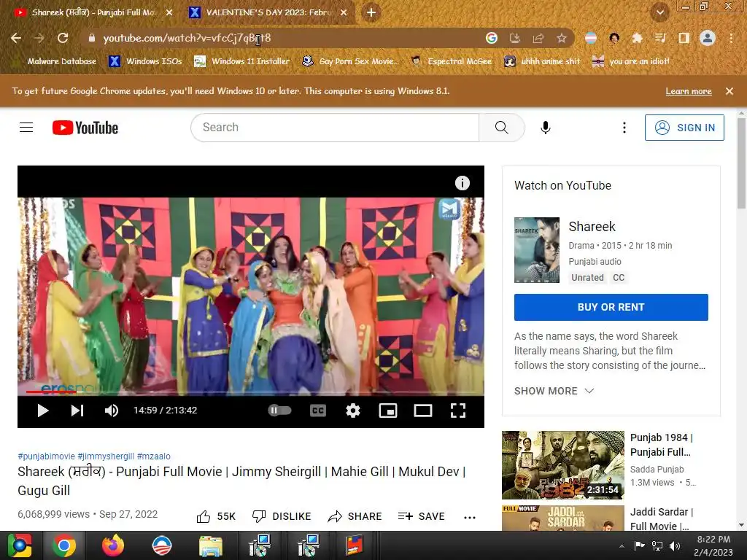
Task: Open Espectral McGee bookmark
Action: [451, 61]
